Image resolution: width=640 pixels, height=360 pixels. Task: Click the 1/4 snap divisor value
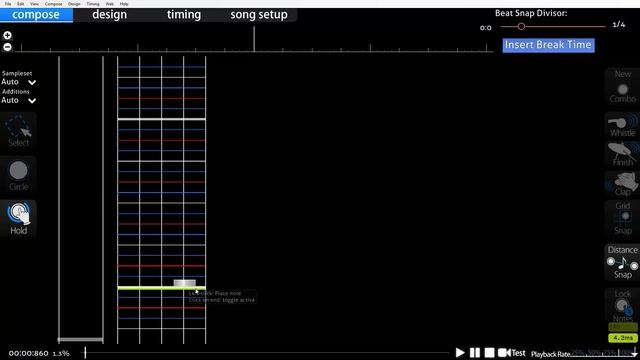pyautogui.click(x=619, y=24)
